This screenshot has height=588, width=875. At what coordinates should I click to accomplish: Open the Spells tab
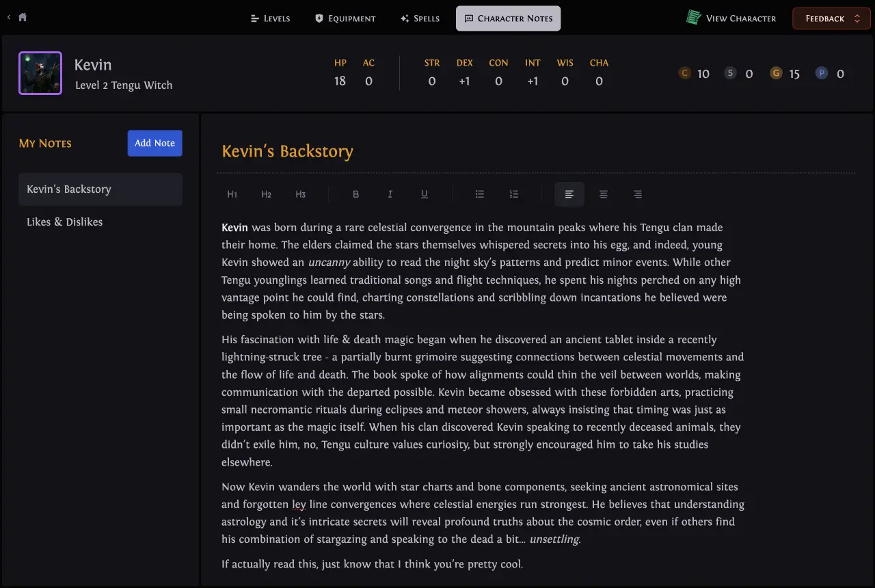click(420, 18)
